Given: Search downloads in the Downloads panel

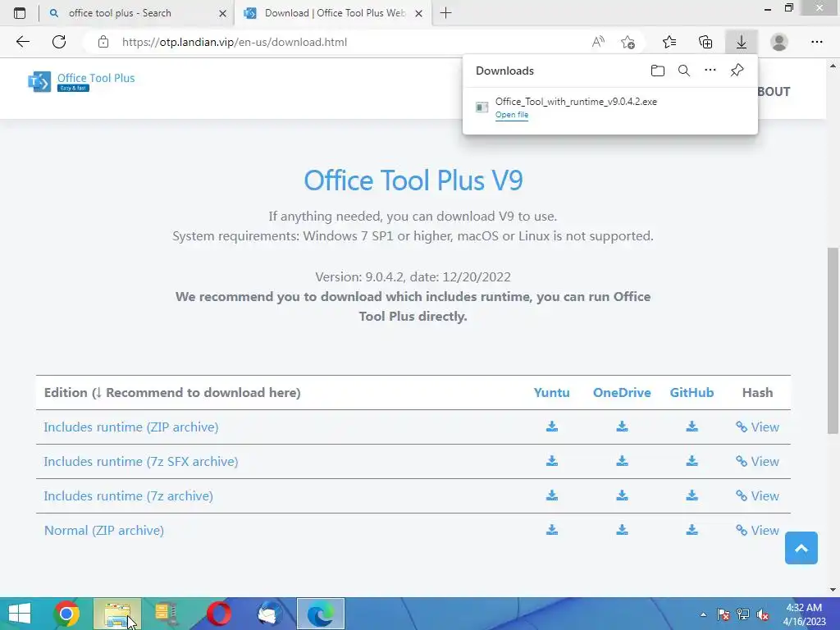Looking at the screenshot, I should click(684, 71).
